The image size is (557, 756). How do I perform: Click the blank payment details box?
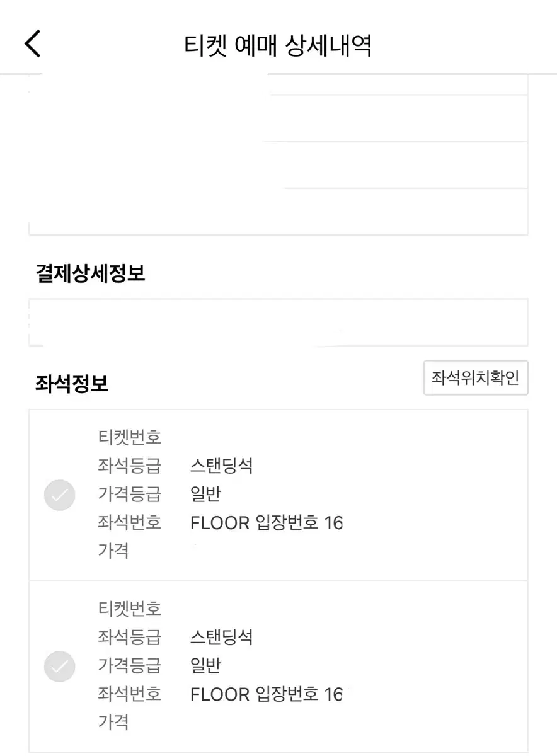click(278, 323)
